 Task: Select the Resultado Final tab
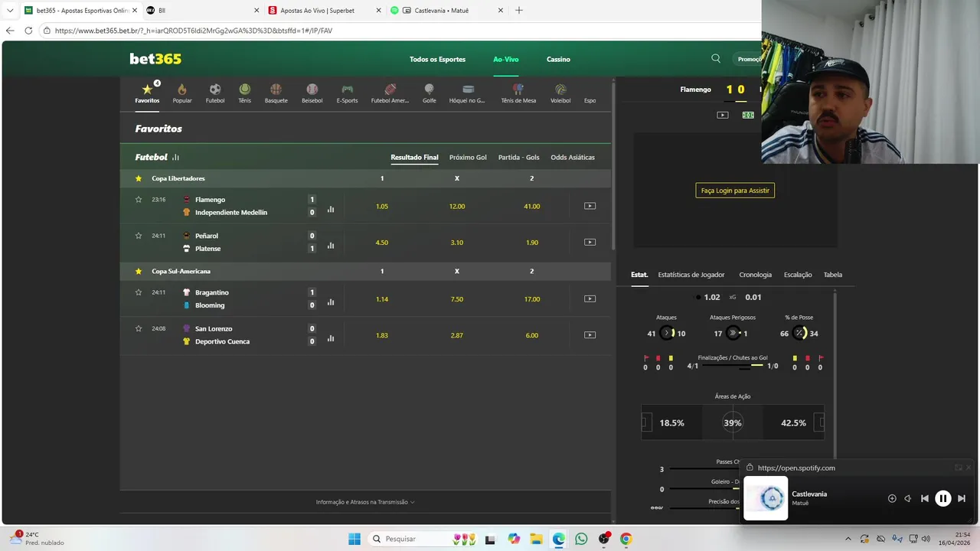click(x=414, y=157)
